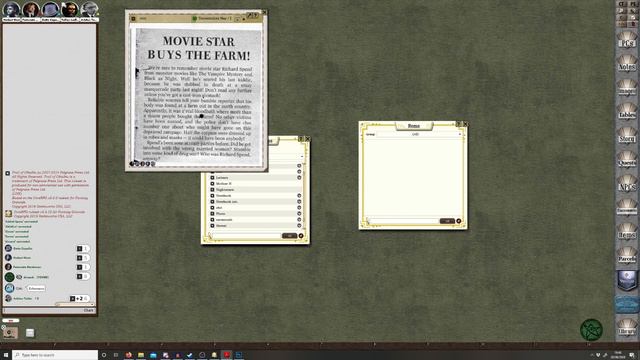Screen dimensions: 640x360
Task: Click the Chat mode label
Action: [x=89, y=310]
